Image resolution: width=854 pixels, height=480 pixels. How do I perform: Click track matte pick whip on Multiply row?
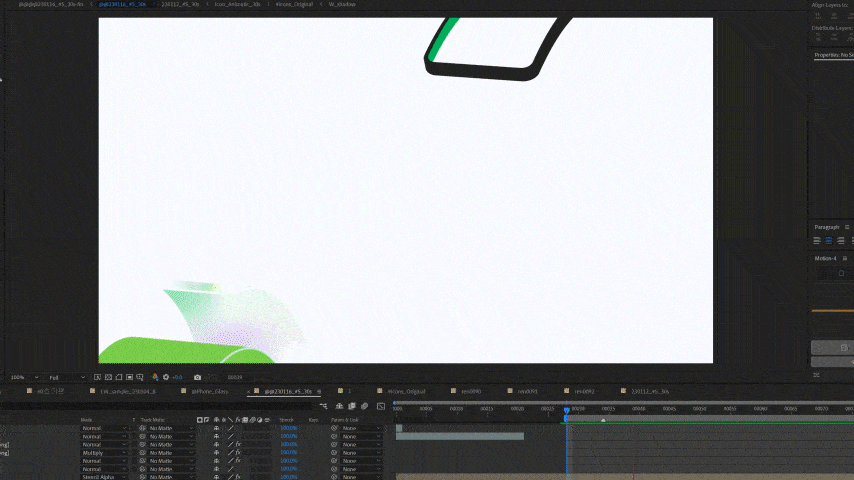pyautogui.click(x=142, y=453)
